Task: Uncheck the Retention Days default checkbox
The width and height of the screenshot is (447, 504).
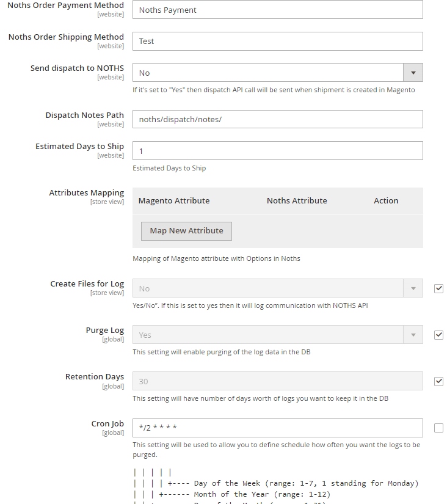Action: click(x=438, y=381)
